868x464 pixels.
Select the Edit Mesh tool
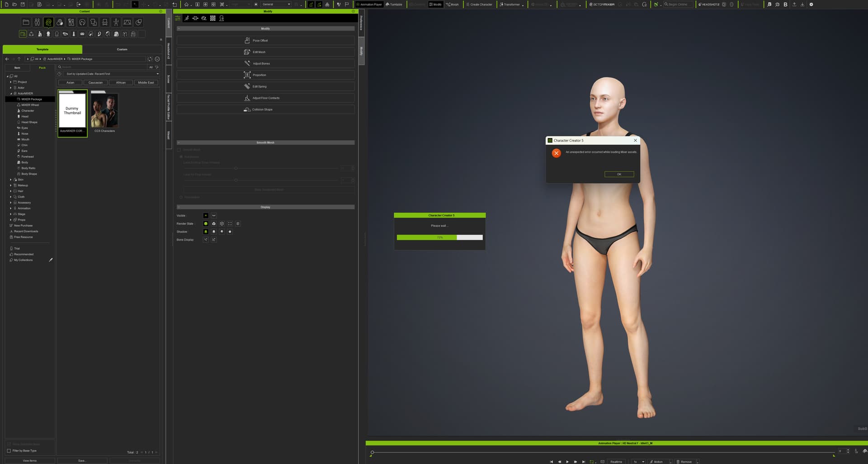click(265, 52)
